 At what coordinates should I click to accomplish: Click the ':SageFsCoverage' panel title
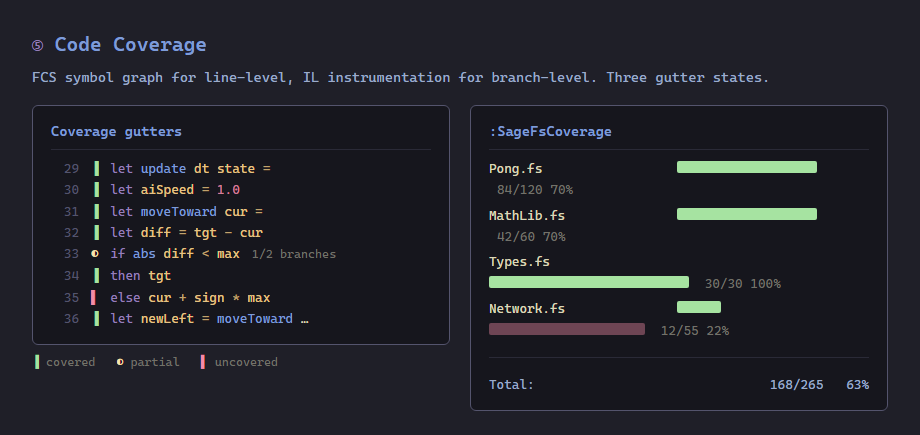(x=550, y=131)
